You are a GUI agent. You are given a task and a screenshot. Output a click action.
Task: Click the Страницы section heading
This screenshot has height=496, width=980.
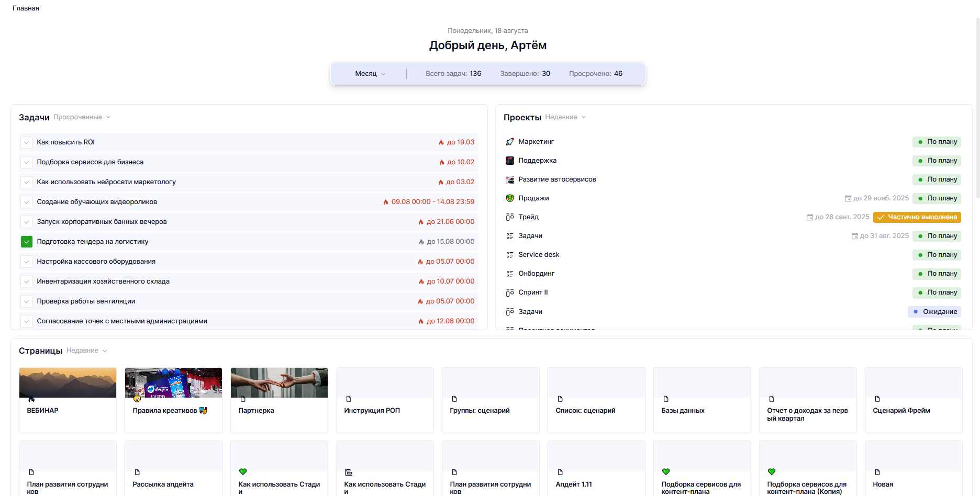41,351
